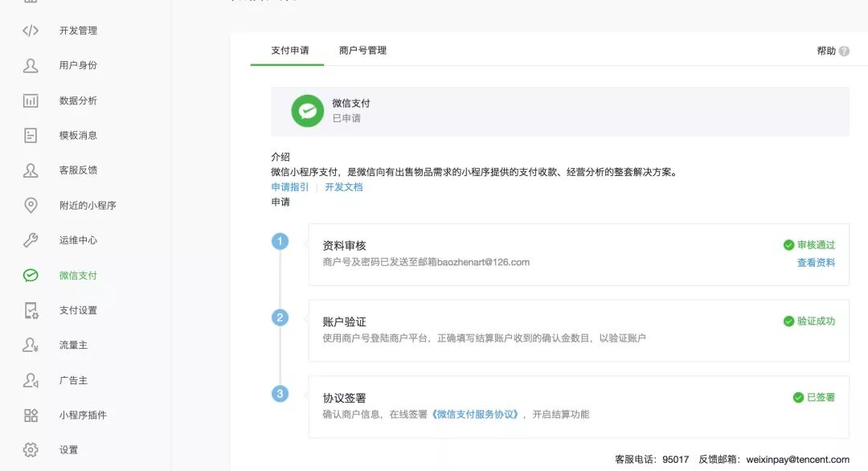
Task: Click the 协议签署 step title
Action: pos(344,399)
